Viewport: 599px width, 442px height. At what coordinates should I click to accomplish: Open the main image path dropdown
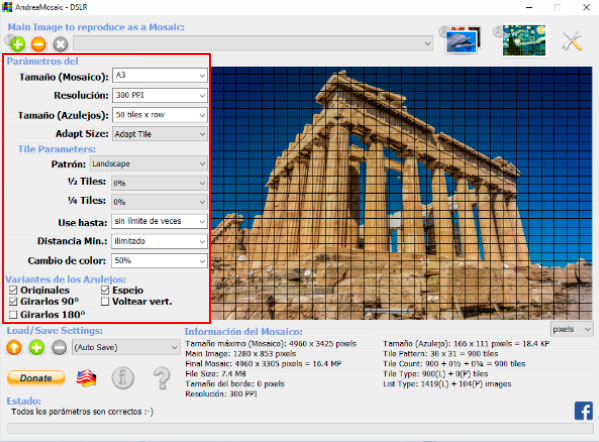pos(253,43)
